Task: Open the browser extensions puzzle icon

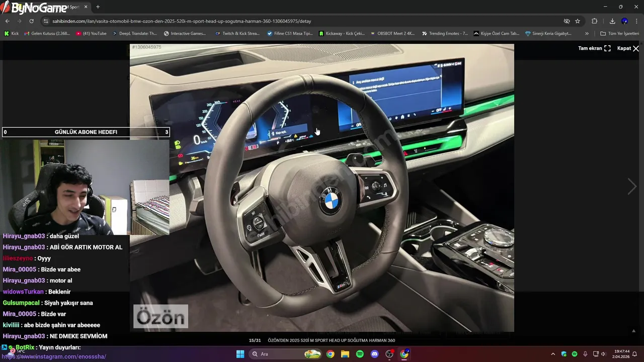Action: (594, 21)
